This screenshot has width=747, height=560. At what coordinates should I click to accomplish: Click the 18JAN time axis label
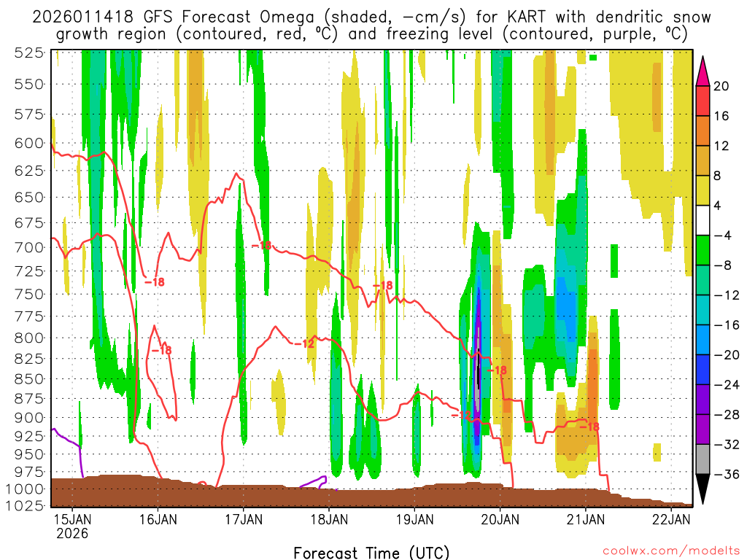[329, 519]
